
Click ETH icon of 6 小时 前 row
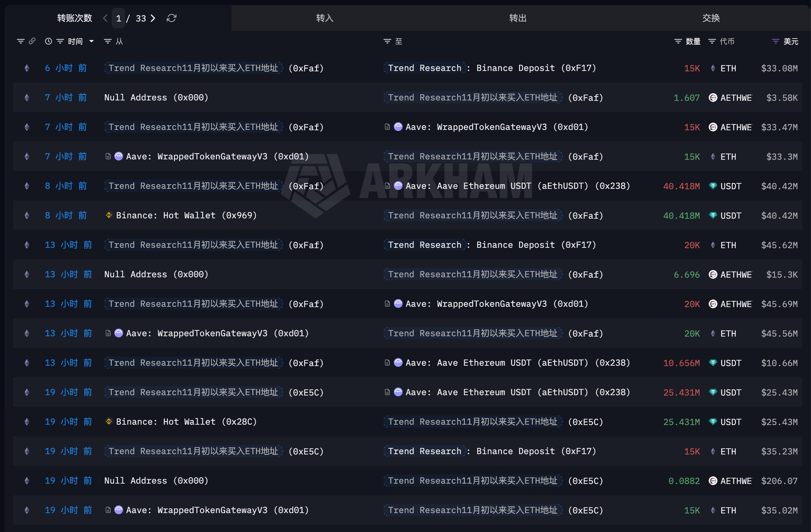[x=27, y=68]
